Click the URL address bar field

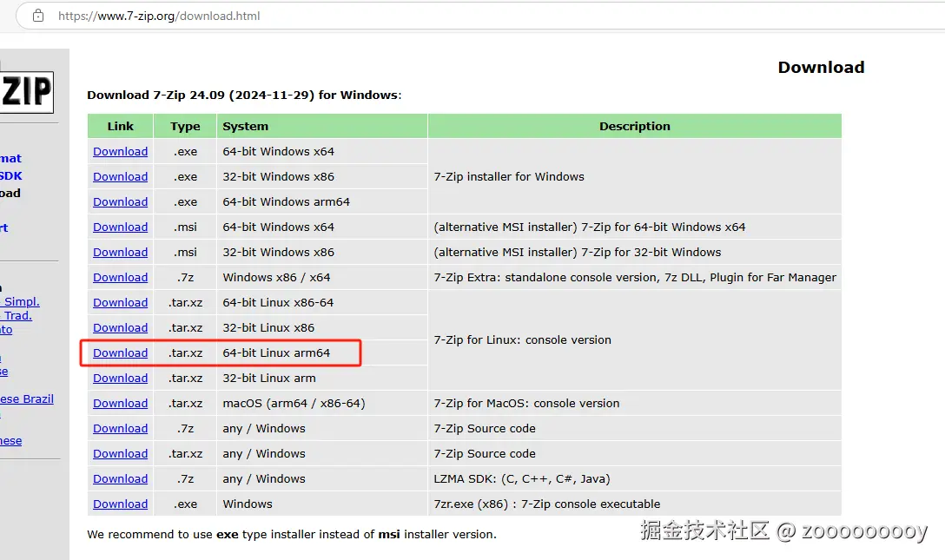click(x=482, y=16)
